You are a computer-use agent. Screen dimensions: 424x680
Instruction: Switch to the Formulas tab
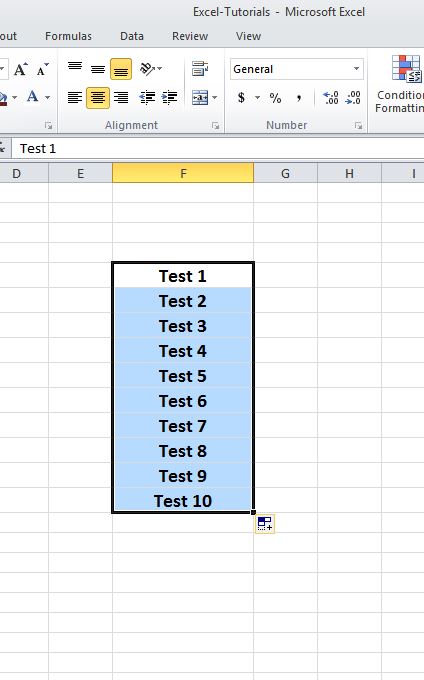[x=68, y=36]
